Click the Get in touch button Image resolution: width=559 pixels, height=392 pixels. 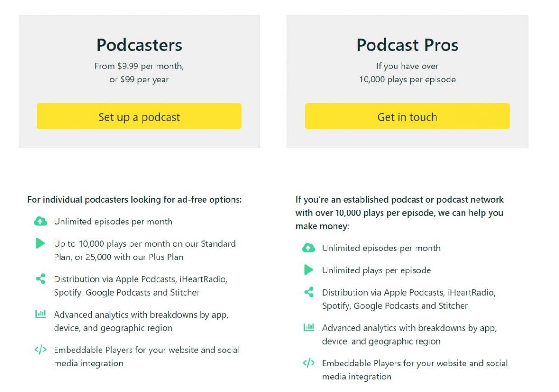pyautogui.click(x=407, y=116)
